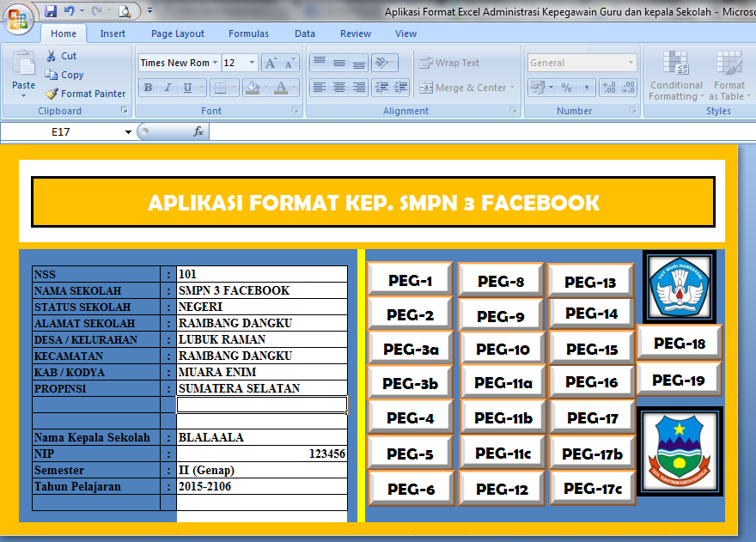The height and width of the screenshot is (542, 756).
Task: Open the Paste options arrow
Action: 24,96
